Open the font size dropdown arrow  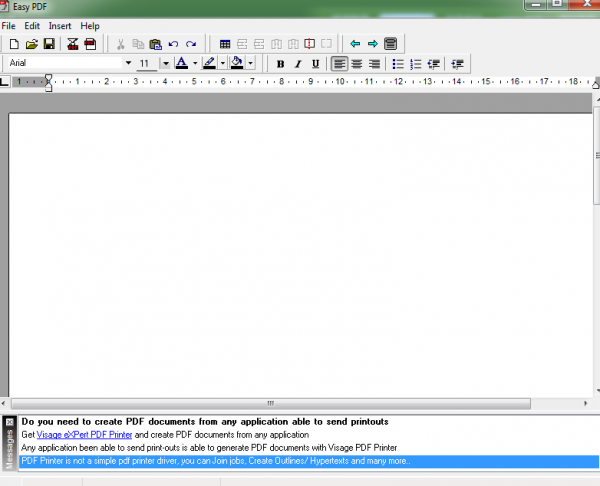coord(165,63)
